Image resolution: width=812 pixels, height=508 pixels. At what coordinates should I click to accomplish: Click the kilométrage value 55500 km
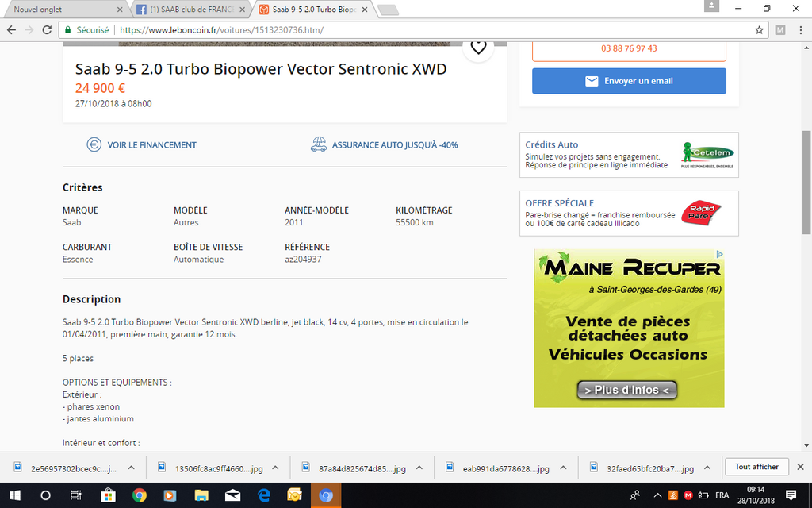coord(414,222)
